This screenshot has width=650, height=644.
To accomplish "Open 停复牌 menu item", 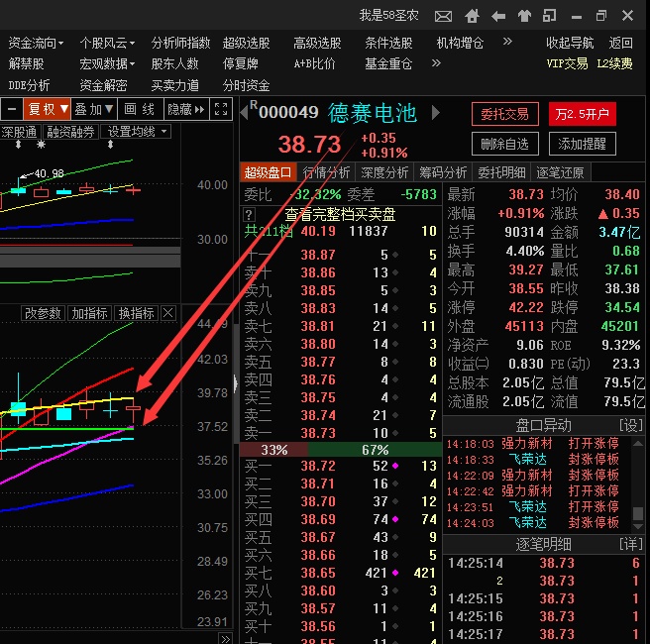I will click(x=241, y=63).
